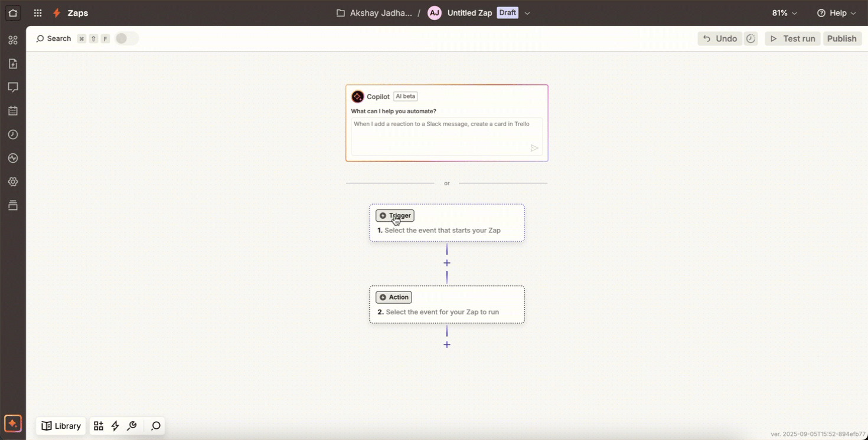The image size is (868, 440).
Task: Open the Zap file sidebar icon
Action: pyautogui.click(x=13, y=64)
